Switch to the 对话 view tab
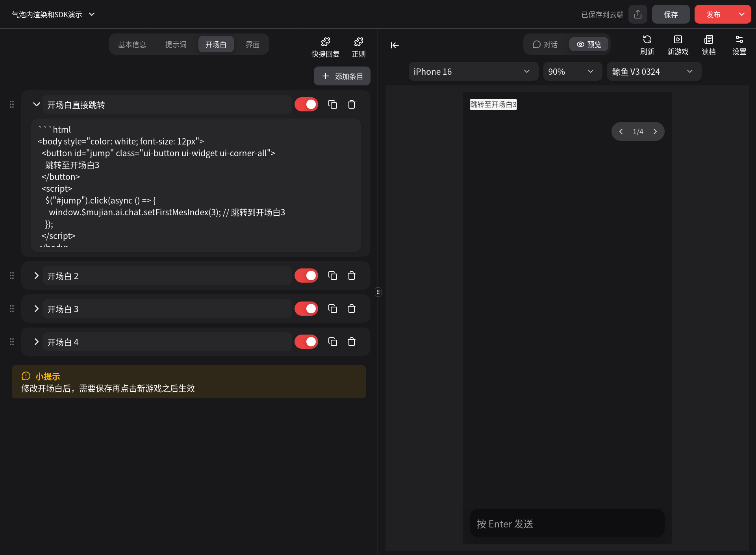This screenshot has height=555, width=756. point(545,44)
